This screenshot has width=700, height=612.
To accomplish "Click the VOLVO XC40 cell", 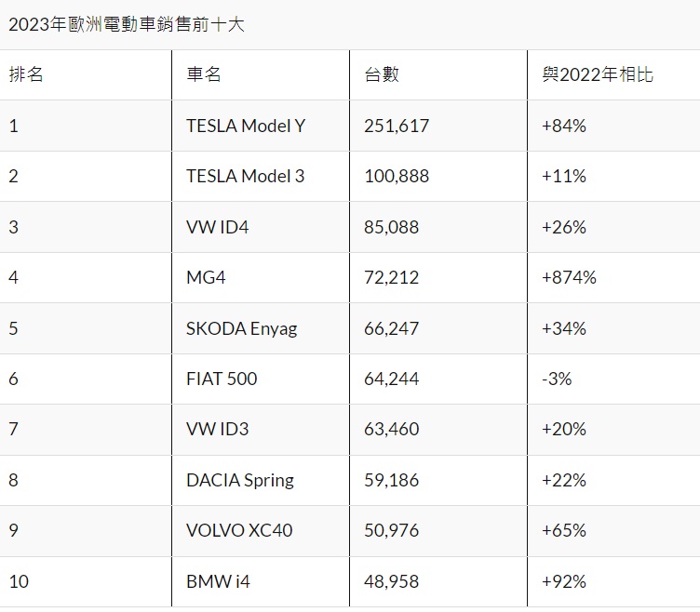I will (239, 530).
